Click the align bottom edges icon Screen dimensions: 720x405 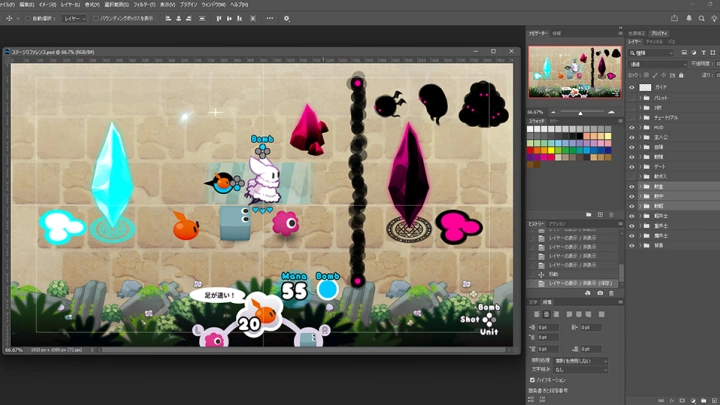pos(239,18)
